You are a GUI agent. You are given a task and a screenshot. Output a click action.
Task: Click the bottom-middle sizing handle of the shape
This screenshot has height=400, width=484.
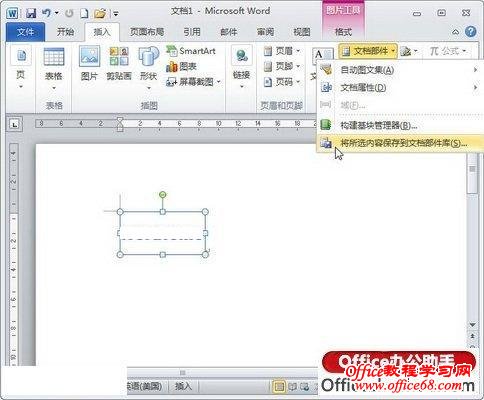(162, 255)
